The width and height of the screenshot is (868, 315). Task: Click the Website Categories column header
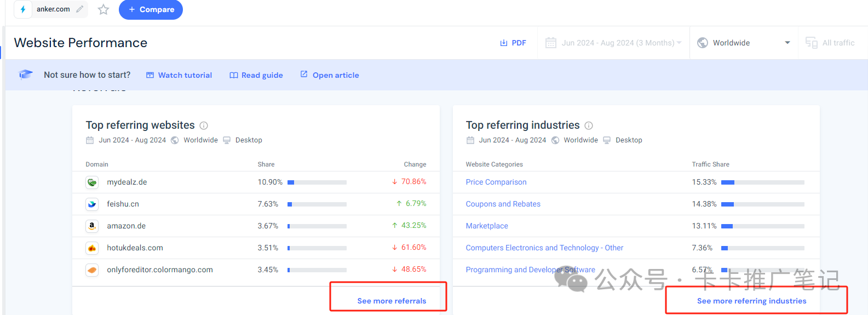tap(494, 164)
